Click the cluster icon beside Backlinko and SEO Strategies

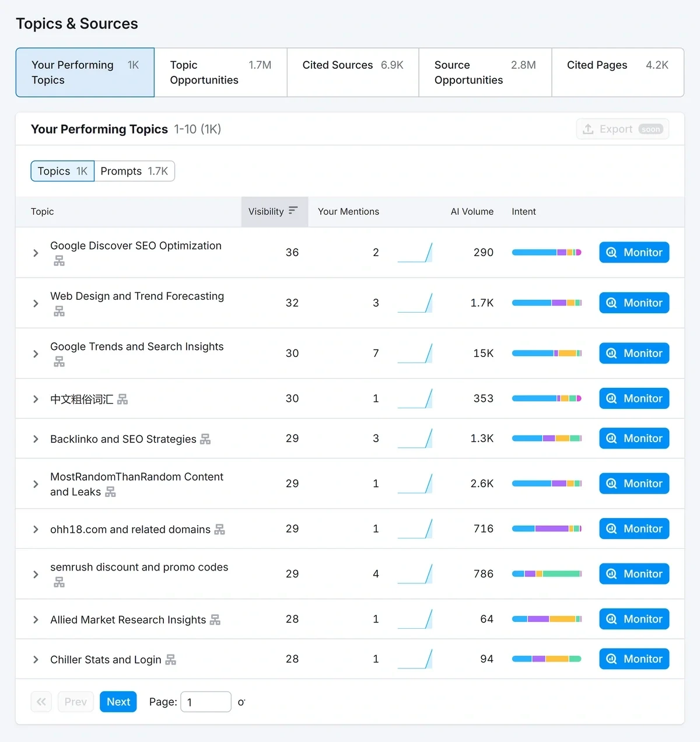point(205,439)
